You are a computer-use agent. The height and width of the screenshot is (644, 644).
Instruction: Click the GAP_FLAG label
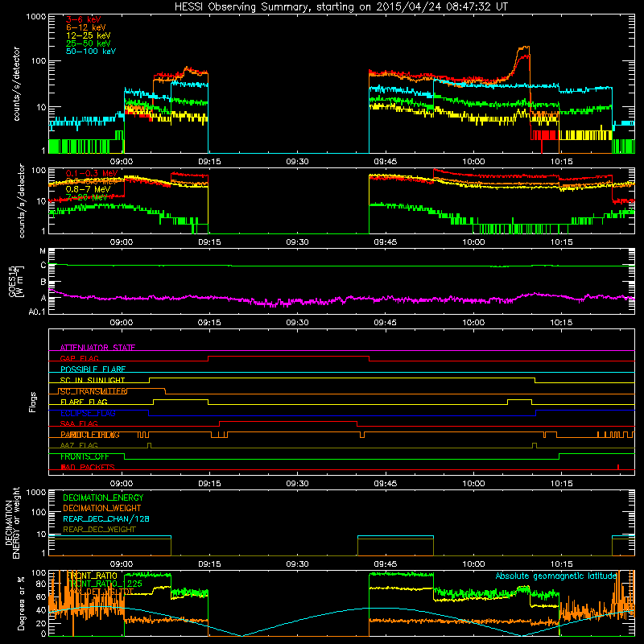pos(79,358)
